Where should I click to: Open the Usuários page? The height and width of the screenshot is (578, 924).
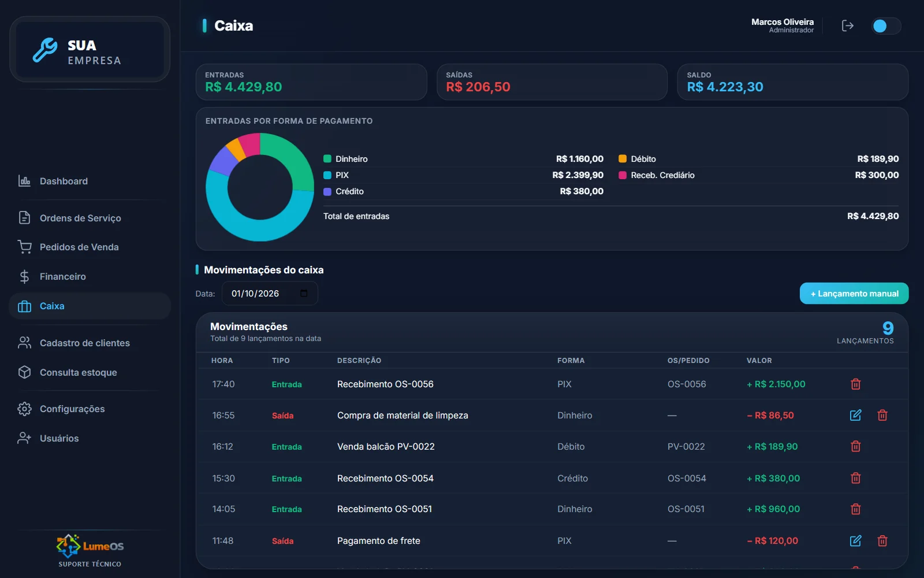90,438
